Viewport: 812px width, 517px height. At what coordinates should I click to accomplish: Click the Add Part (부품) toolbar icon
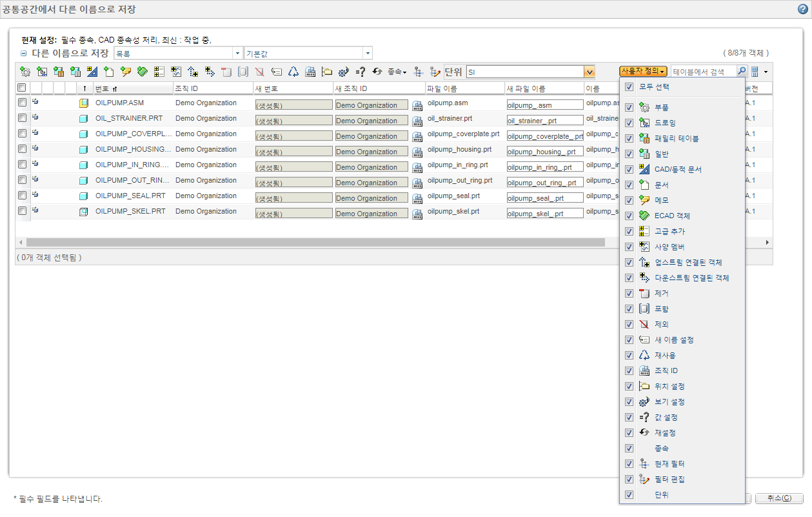click(26, 72)
